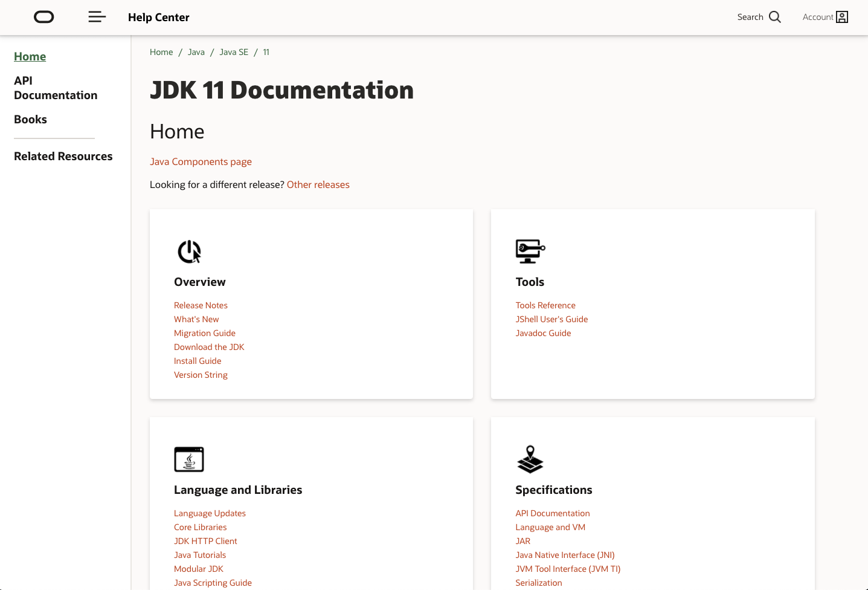Open the Version String link
The image size is (868, 590).
(x=201, y=375)
